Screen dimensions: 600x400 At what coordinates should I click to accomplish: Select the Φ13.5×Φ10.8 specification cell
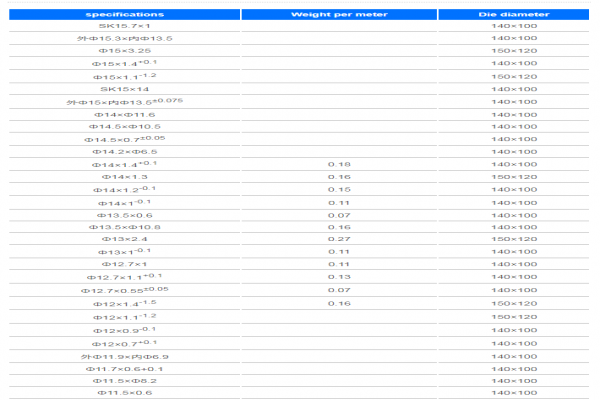125,227
